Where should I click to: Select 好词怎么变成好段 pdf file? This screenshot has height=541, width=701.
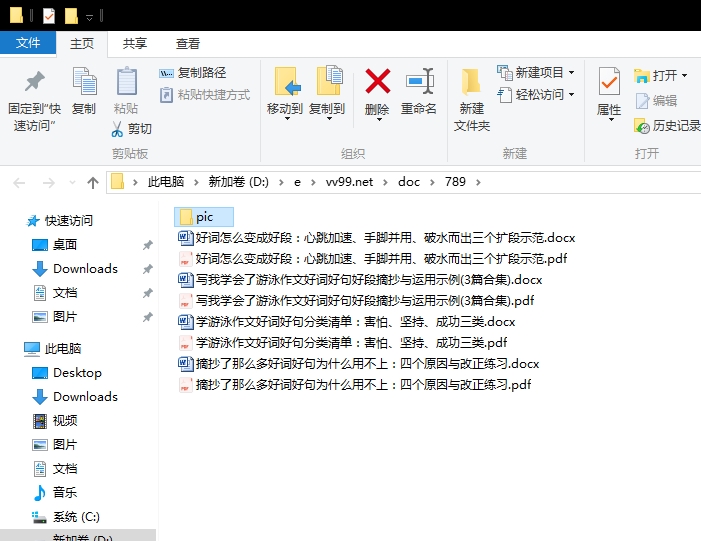[x=373, y=258]
